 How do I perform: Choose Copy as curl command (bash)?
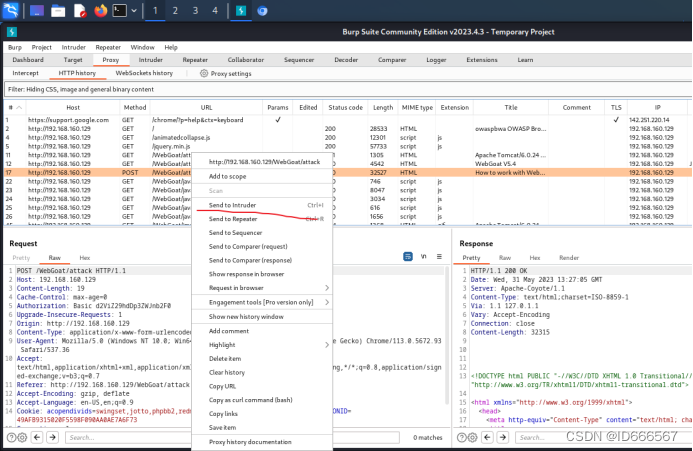click(262, 400)
